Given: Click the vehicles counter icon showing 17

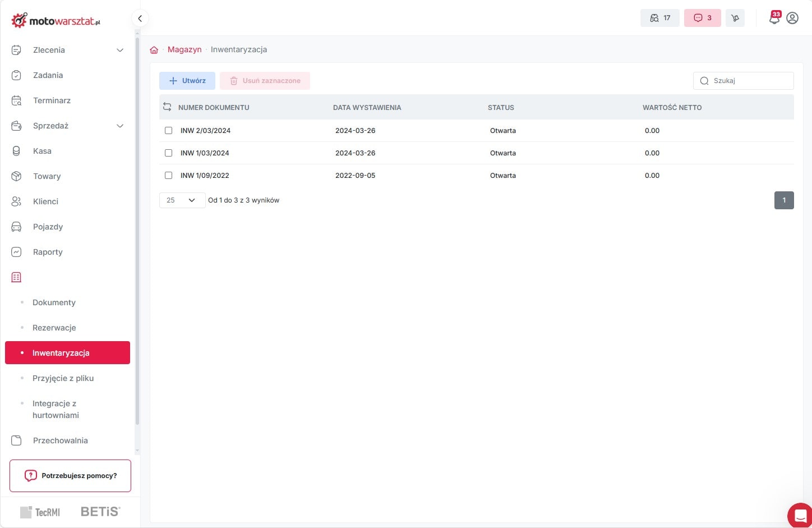Looking at the screenshot, I should (659, 18).
